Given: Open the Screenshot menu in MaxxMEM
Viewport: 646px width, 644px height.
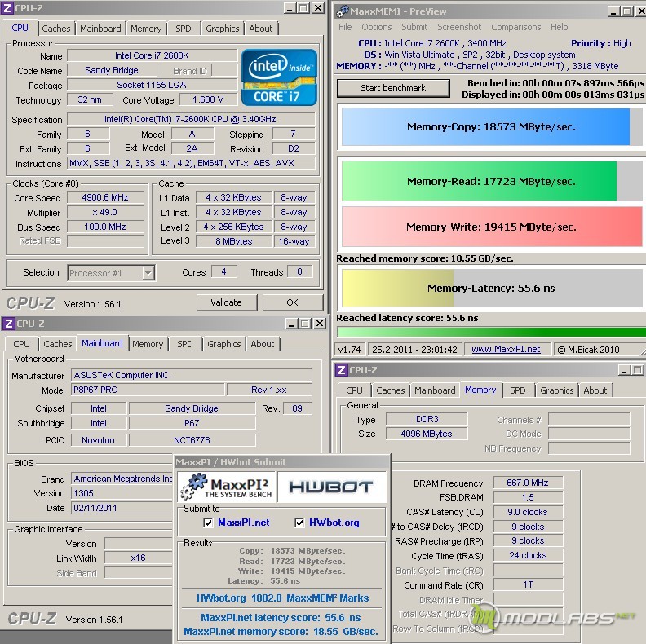Looking at the screenshot, I should click(459, 27).
